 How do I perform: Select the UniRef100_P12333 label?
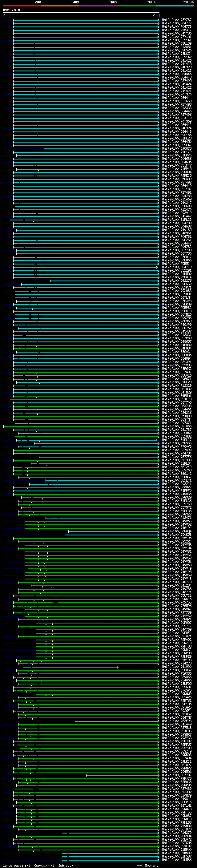[x=177, y=108]
